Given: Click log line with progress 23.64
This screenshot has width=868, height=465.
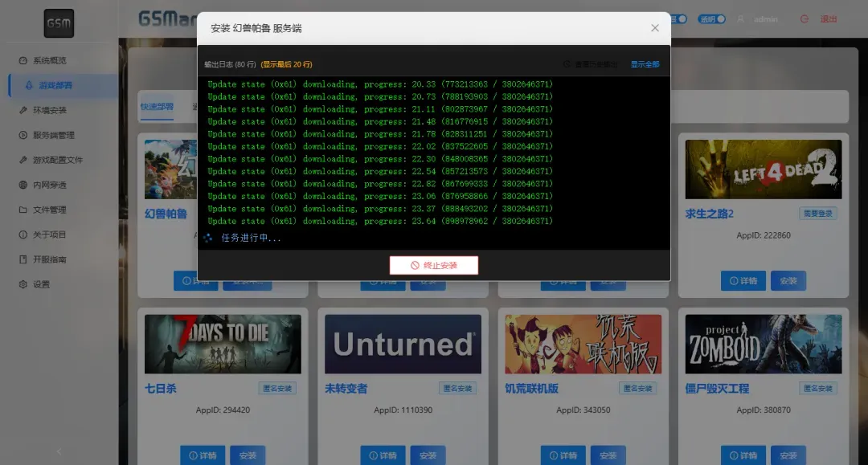Looking at the screenshot, I should click(380, 221).
